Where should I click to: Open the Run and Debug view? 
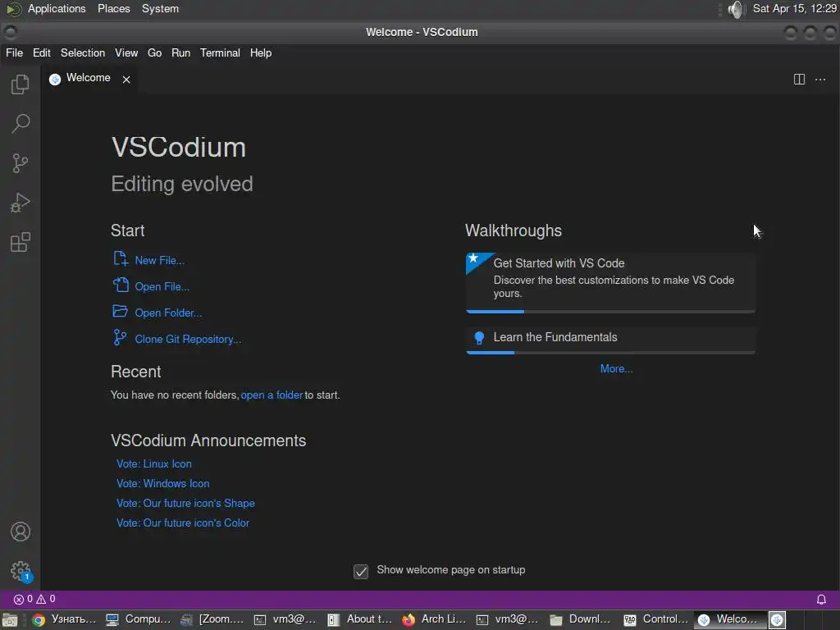point(20,203)
